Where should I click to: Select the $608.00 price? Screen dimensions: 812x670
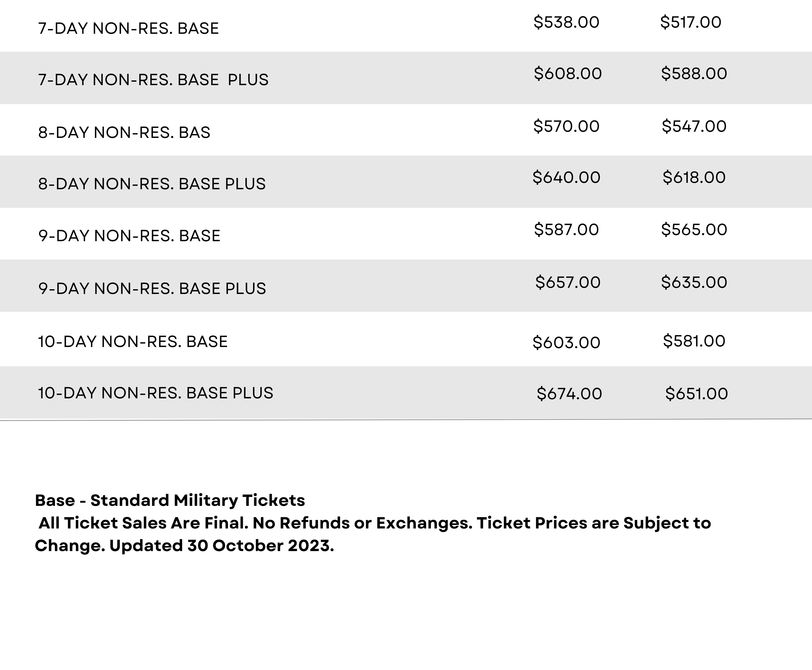click(568, 74)
